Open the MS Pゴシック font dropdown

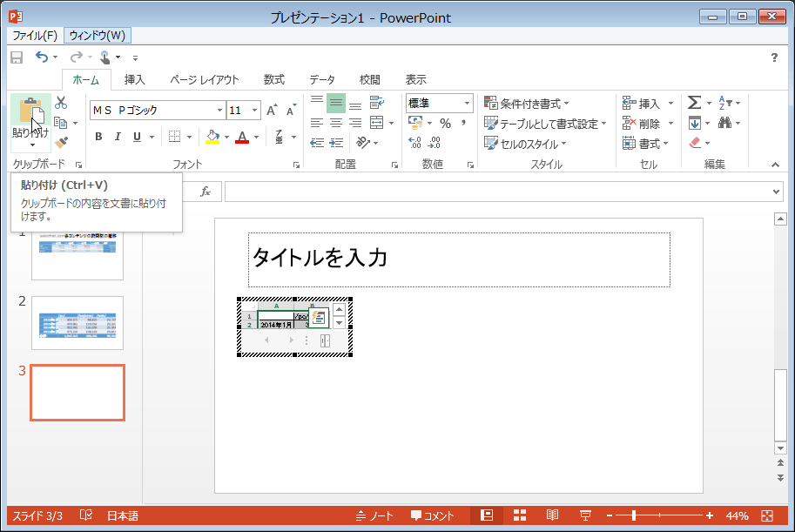[x=219, y=110]
